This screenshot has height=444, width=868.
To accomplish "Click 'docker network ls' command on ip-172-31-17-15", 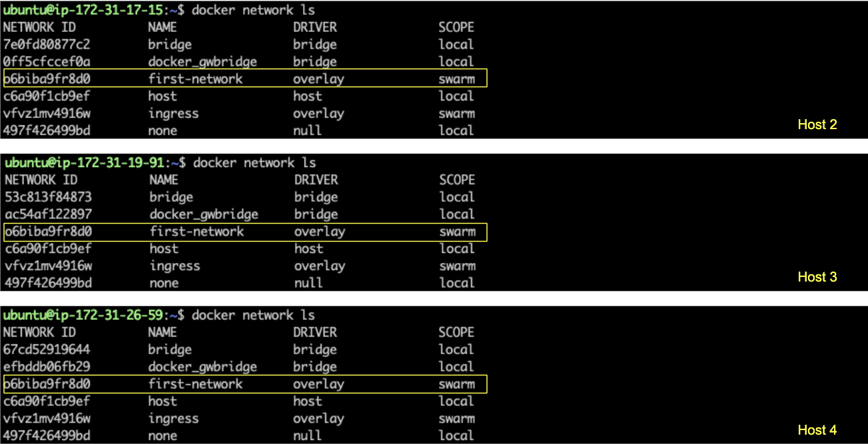I will pos(253,11).
